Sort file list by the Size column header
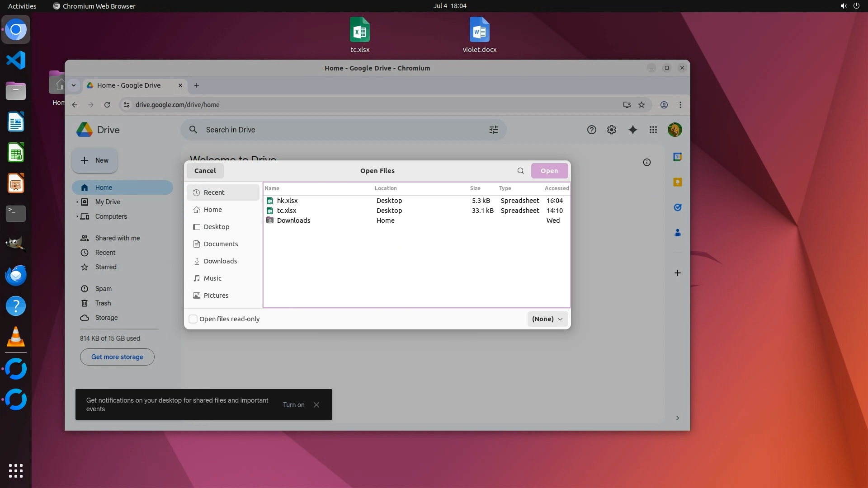The width and height of the screenshot is (868, 488). pos(475,188)
